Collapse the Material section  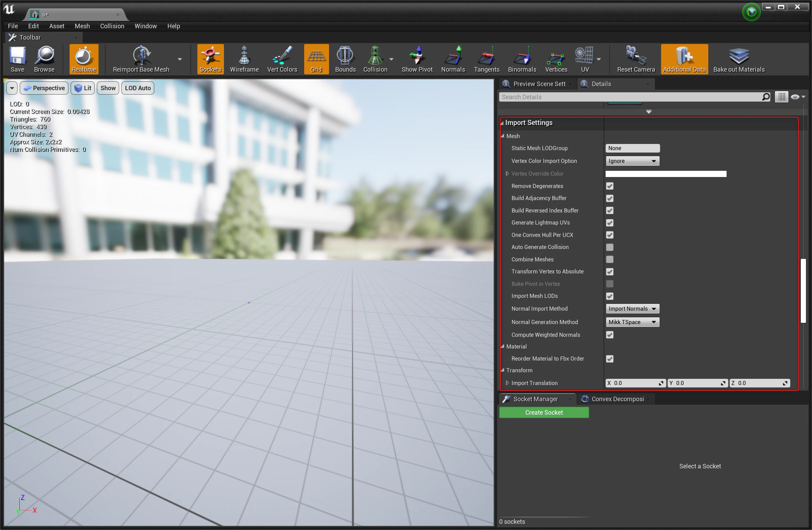coord(503,346)
